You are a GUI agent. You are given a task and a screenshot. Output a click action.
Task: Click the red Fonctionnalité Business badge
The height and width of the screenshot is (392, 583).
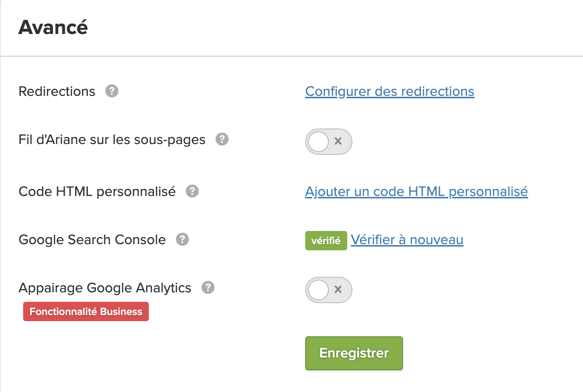click(86, 312)
